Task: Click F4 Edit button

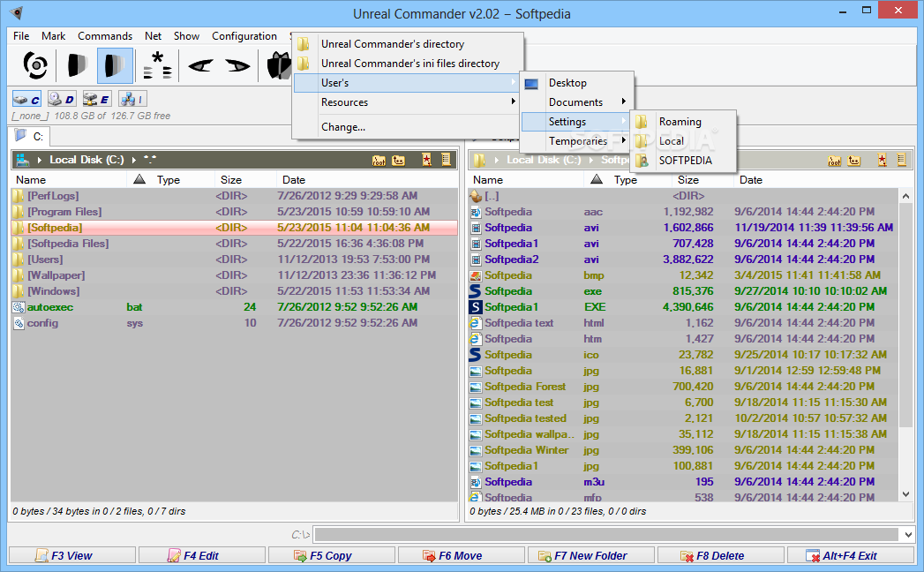Action: (201, 555)
